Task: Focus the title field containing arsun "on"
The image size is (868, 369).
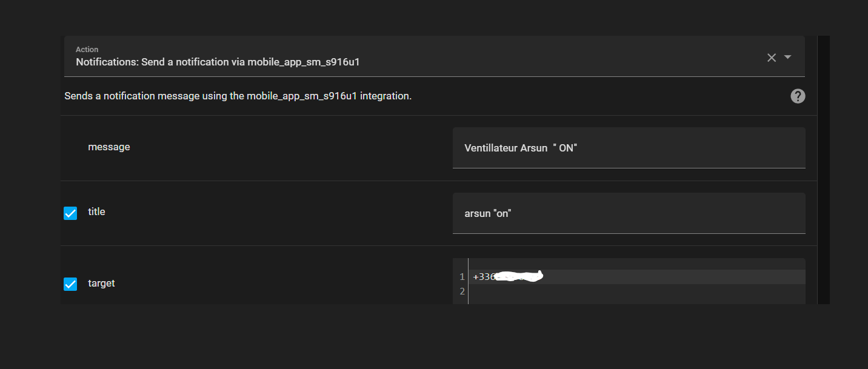Action: coord(628,213)
